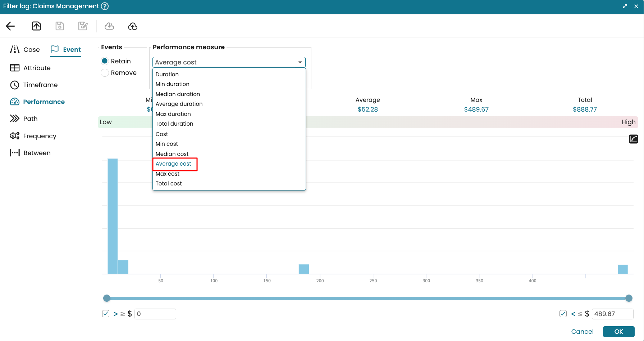Collapse the Performance measure dropdown

tap(300, 62)
